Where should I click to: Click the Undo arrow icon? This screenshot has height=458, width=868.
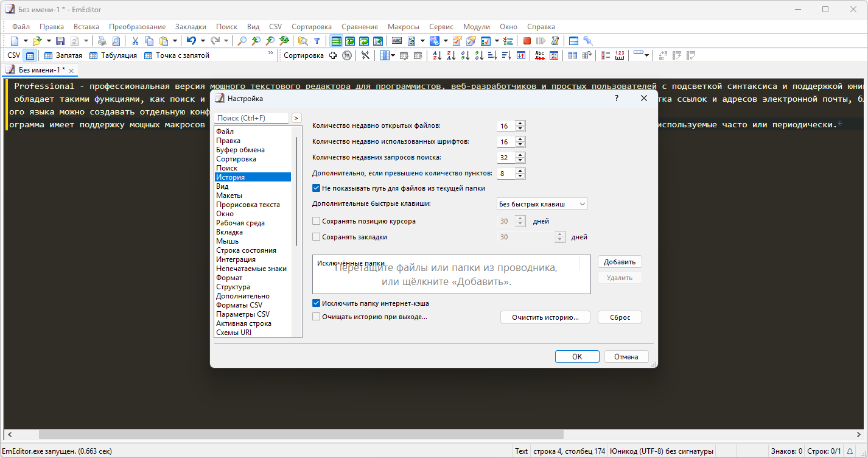pos(191,41)
